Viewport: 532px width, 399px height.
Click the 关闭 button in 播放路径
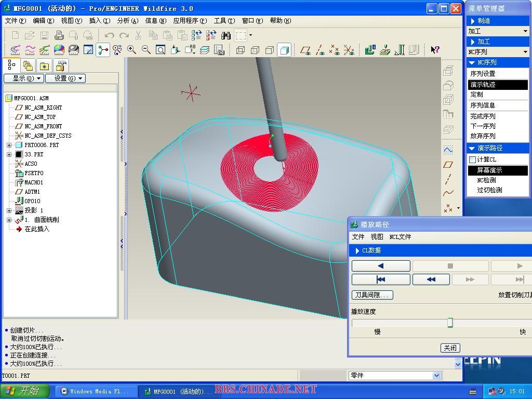pos(450,348)
